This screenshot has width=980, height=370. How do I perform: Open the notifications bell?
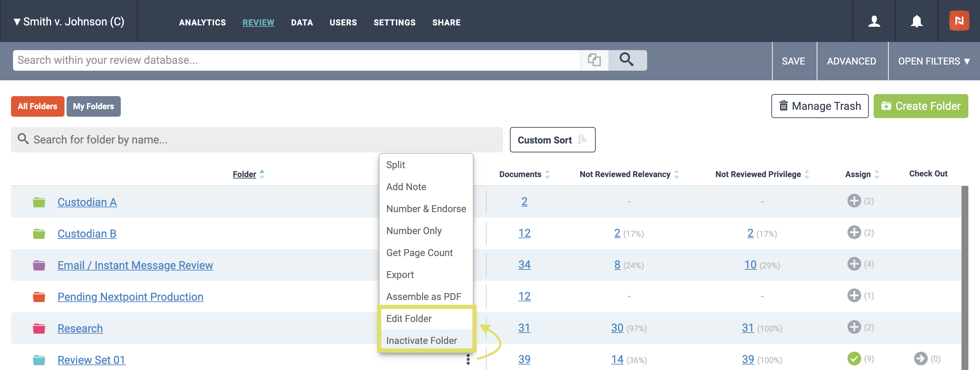(917, 21)
